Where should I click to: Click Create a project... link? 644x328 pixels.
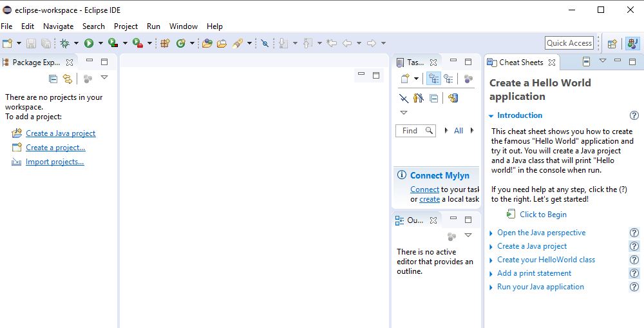tap(55, 148)
